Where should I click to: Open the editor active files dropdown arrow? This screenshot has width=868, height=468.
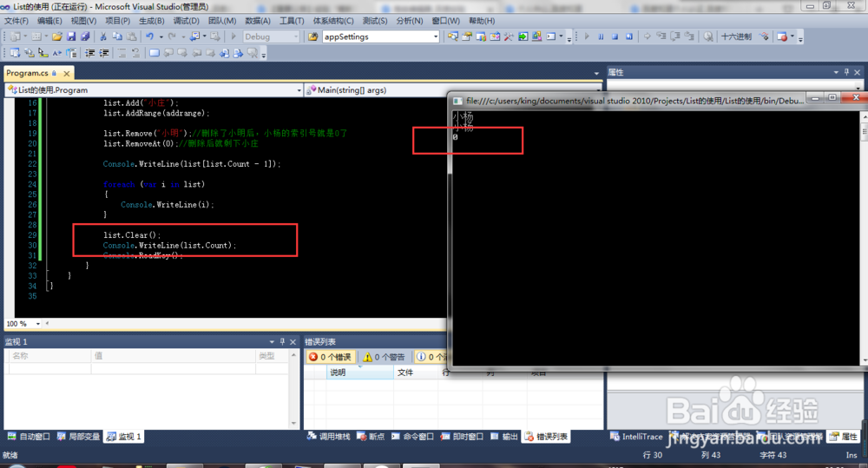click(x=596, y=73)
